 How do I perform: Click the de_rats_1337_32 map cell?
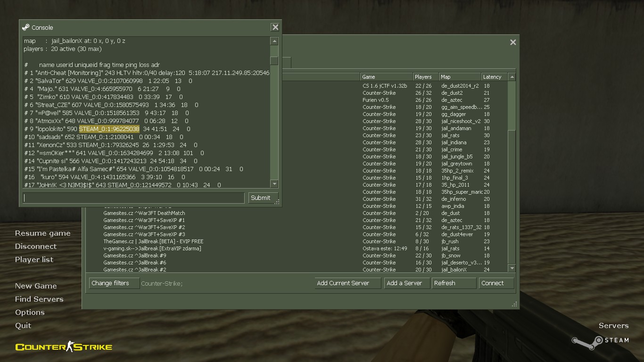pyautogui.click(x=462, y=227)
